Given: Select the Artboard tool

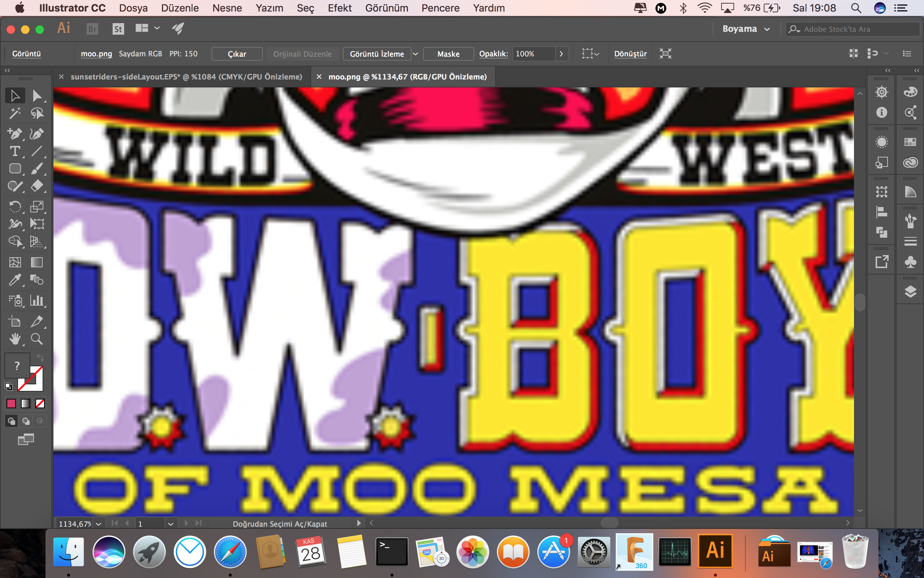Looking at the screenshot, I should (x=15, y=322).
